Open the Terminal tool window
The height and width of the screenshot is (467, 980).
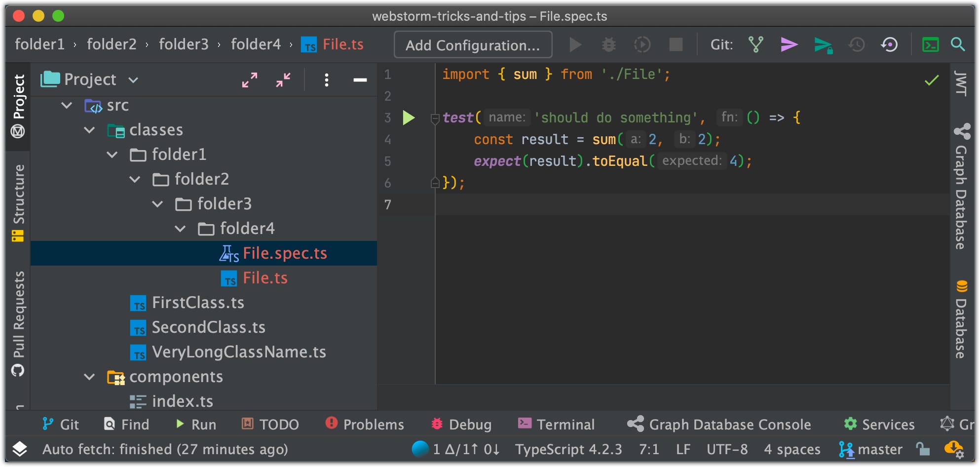tap(556, 425)
